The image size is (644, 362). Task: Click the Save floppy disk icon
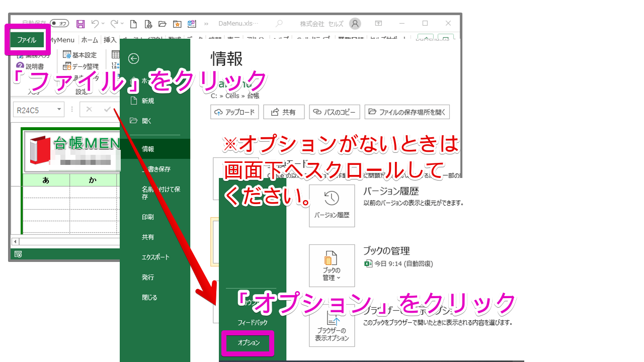tap(80, 24)
